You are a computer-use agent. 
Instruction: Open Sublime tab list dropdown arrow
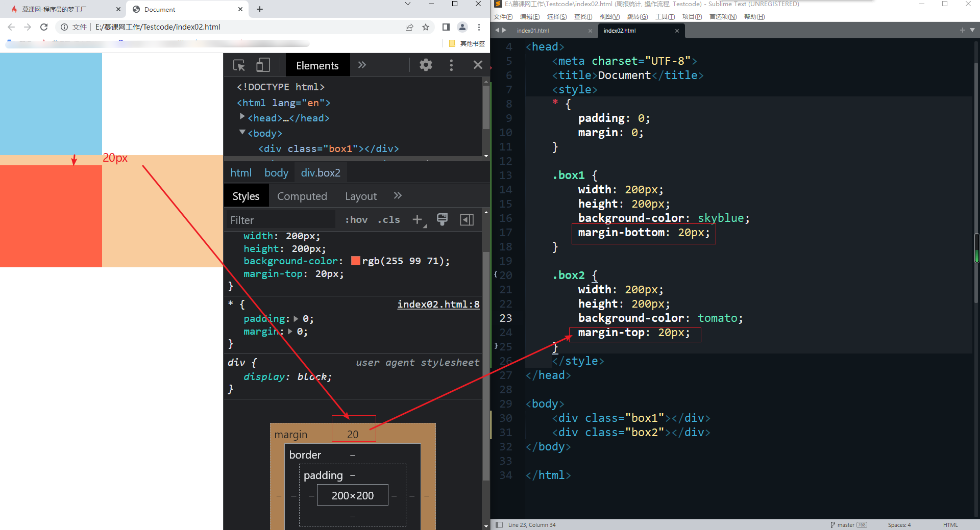[972, 30]
